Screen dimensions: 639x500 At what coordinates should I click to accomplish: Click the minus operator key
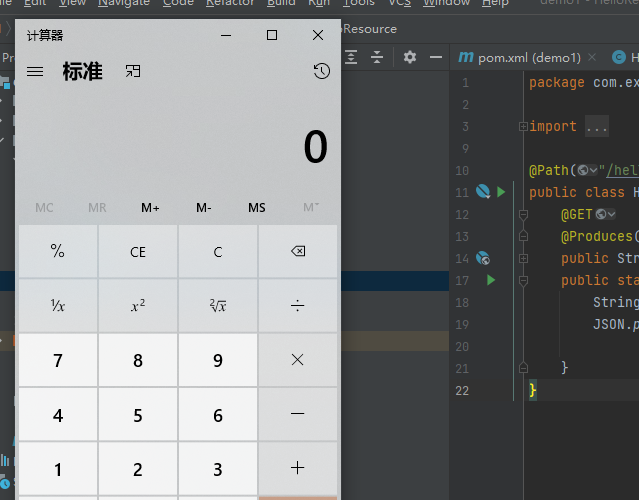pyautogui.click(x=298, y=414)
